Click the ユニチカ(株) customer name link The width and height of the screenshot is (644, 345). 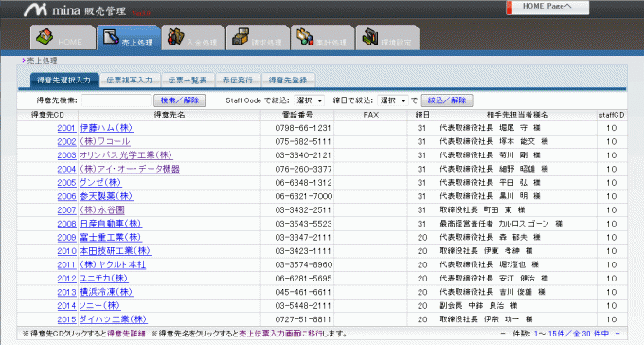104,279
